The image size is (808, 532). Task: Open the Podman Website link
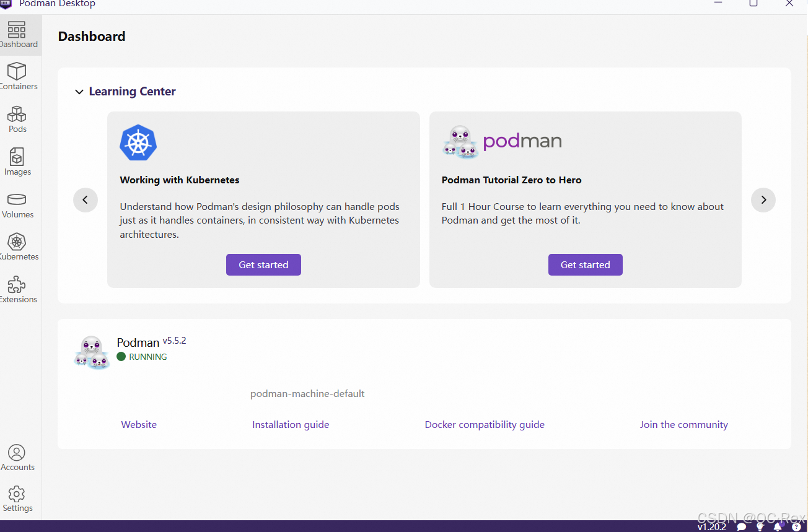[x=138, y=424]
